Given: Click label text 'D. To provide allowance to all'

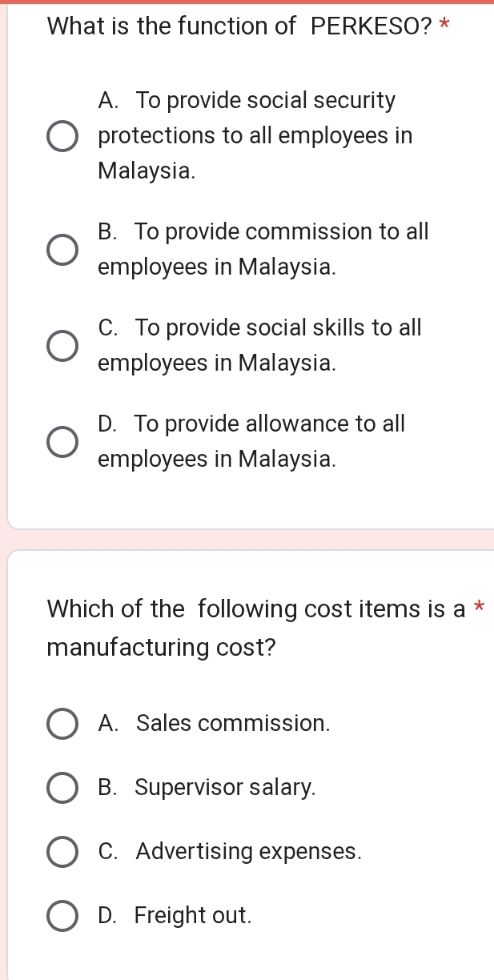Looking at the screenshot, I should [251, 424].
